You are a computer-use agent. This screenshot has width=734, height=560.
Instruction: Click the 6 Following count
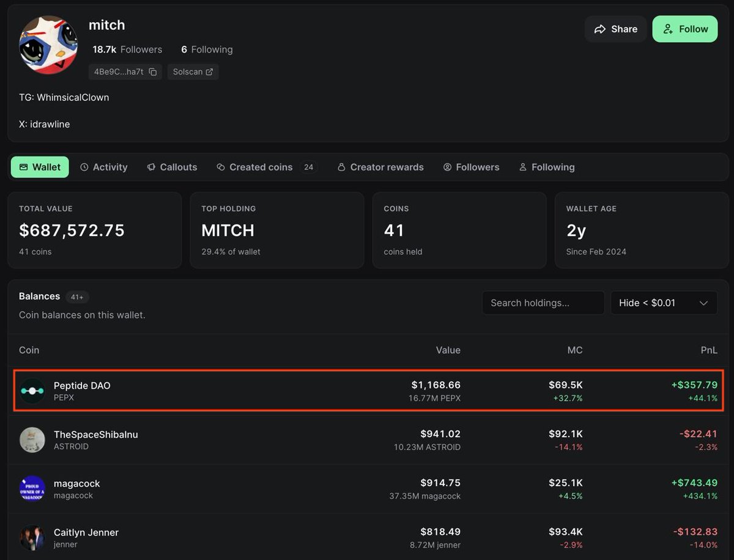[207, 50]
